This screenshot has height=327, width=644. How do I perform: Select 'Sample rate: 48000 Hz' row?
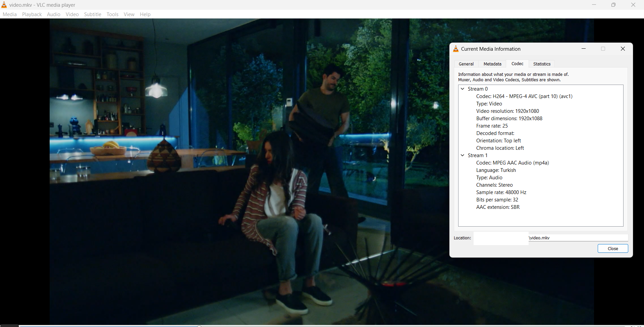pyautogui.click(x=501, y=192)
